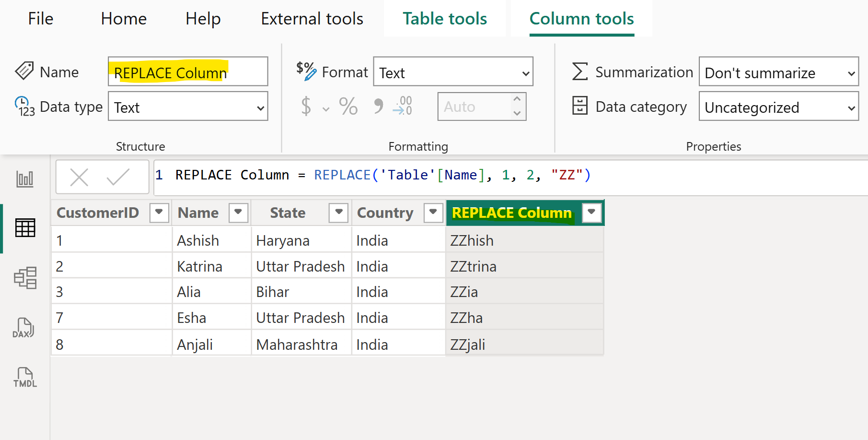Open Report view from left sidebar
The width and height of the screenshot is (868, 440).
pyautogui.click(x=25, y=179)
